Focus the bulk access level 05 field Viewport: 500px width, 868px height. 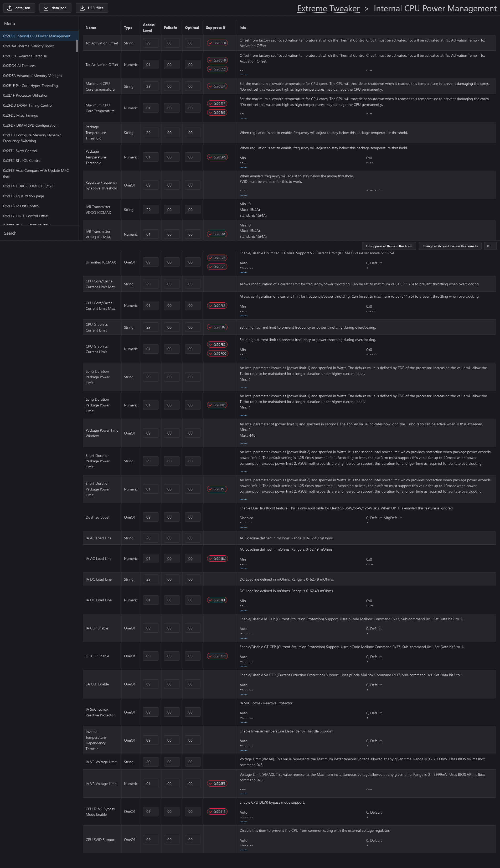pos(490,246)
